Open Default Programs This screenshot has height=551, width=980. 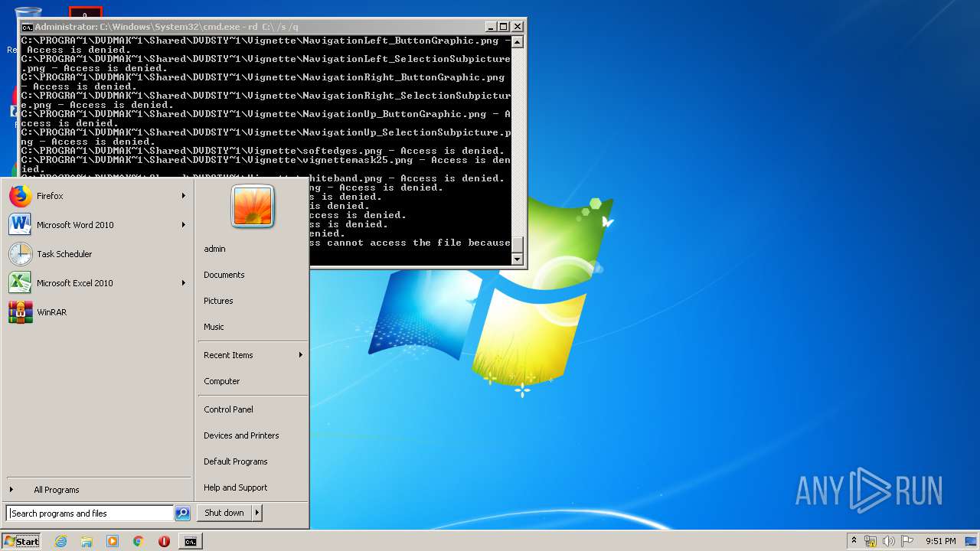tap(253, 461)
